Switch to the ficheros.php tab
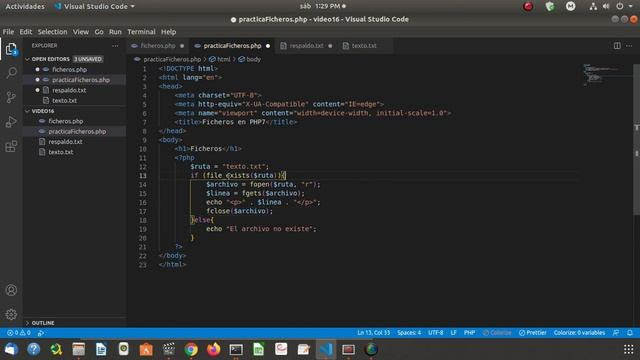The height and width of the screenshot is (360, 640). pyautogui.click(x=158, y=46)
